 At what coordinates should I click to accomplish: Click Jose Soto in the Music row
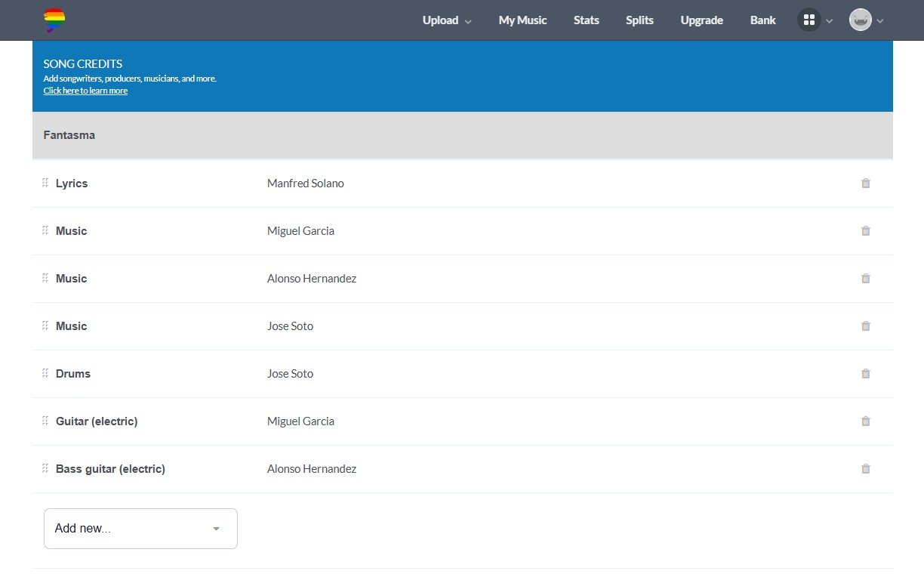tap(290, 326)
